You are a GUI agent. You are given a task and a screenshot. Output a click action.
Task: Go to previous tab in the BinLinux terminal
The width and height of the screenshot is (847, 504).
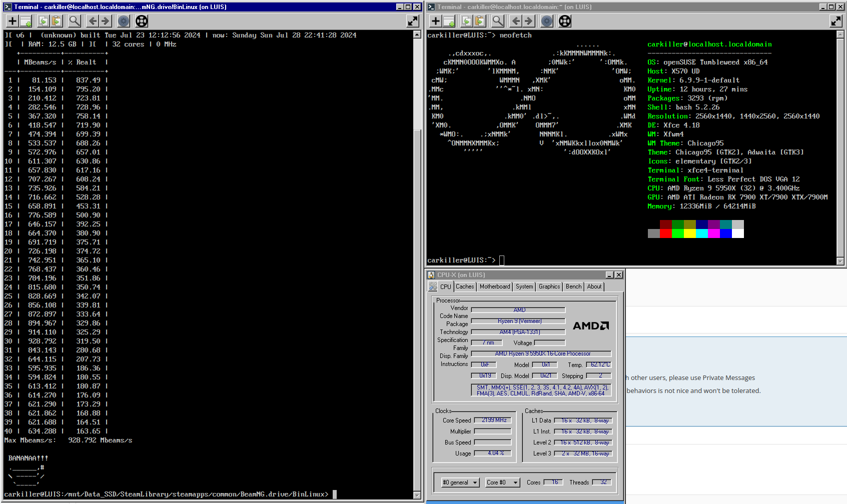93,21
